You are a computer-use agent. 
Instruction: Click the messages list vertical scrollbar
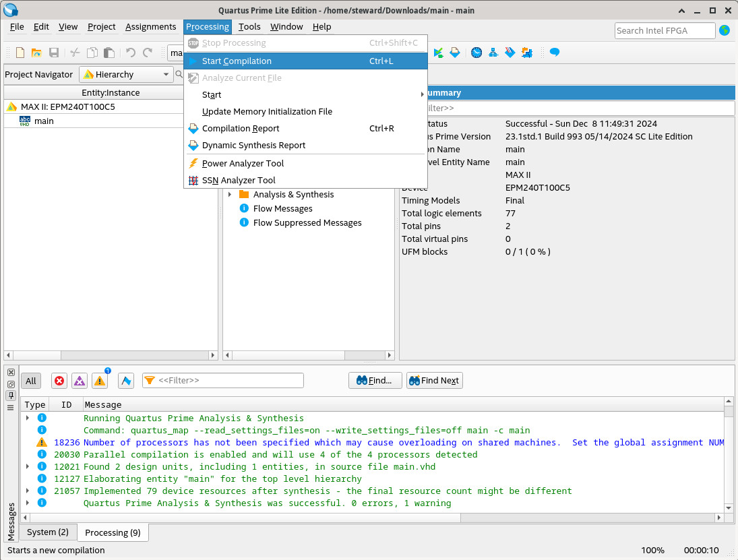[x=729, y=455]
